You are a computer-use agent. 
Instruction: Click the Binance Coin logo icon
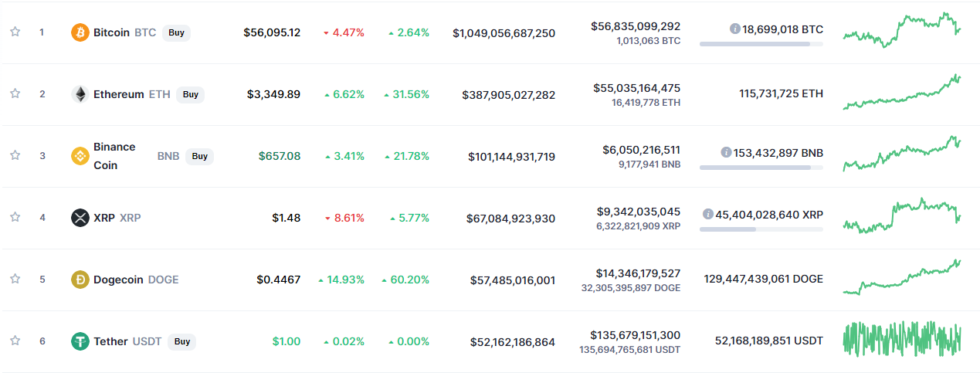point(80,156)
